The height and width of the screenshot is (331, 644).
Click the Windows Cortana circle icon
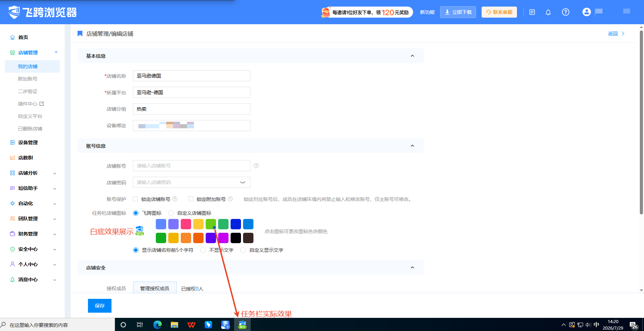(x=123, y=325)
